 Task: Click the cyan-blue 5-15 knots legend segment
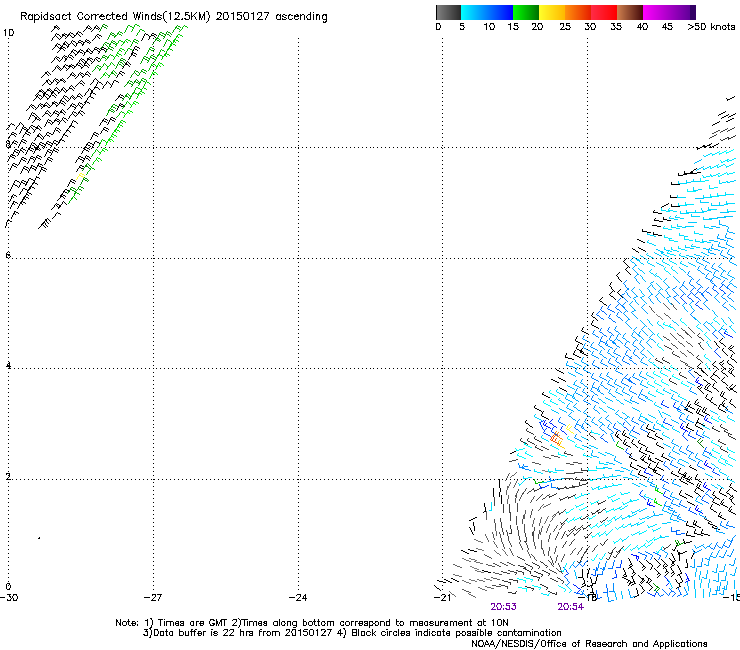click(x=487, y=12)
